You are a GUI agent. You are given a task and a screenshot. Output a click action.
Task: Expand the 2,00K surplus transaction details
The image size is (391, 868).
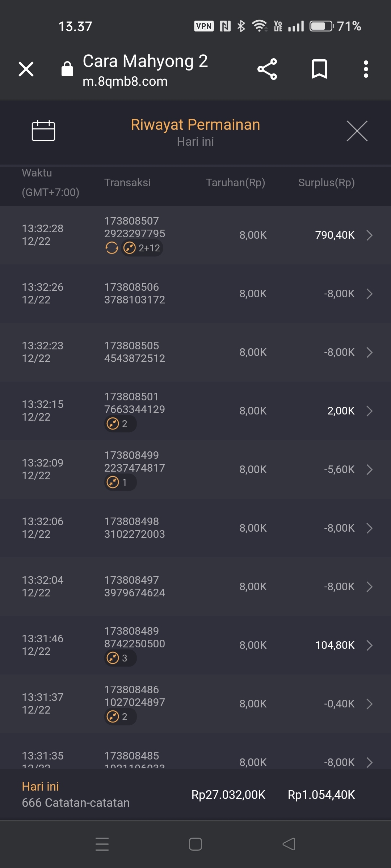tap(369, 411)
